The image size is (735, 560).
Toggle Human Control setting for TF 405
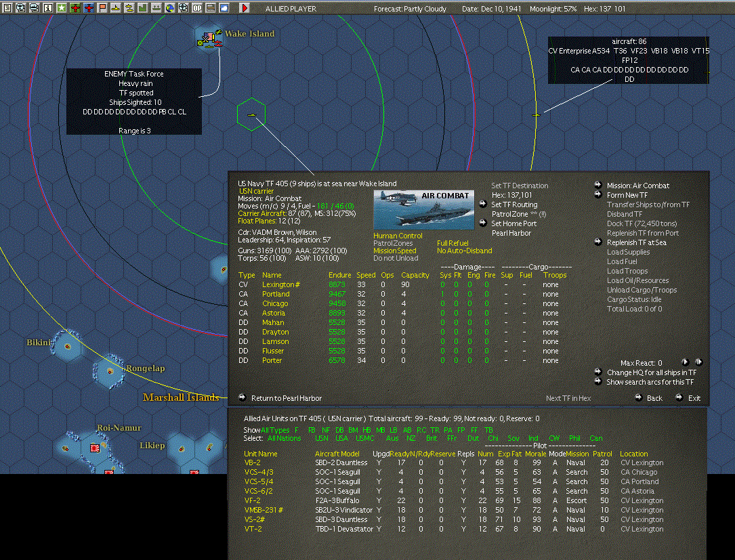(398, 236)
